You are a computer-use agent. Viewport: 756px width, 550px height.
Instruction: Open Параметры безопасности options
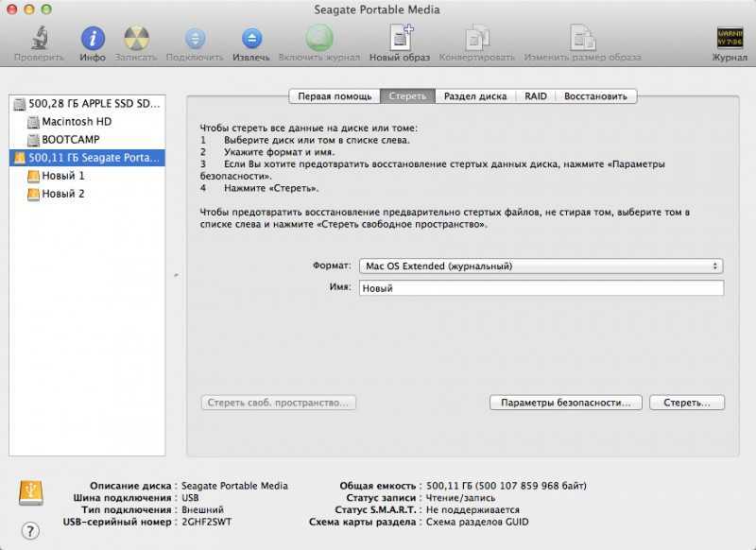coord(565,403)
